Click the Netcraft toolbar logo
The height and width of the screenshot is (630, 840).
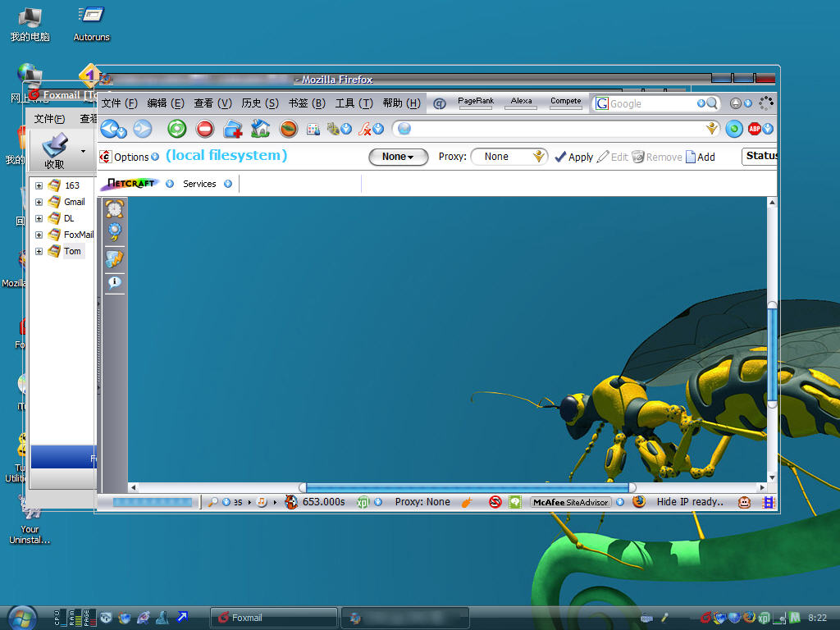click(132, 184)
